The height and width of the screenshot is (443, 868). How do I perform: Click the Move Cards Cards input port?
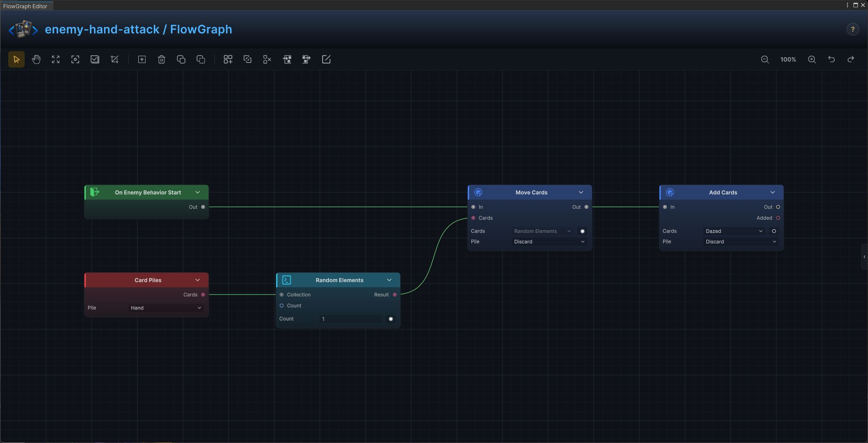pyautogui.click(x=473, y=218)
